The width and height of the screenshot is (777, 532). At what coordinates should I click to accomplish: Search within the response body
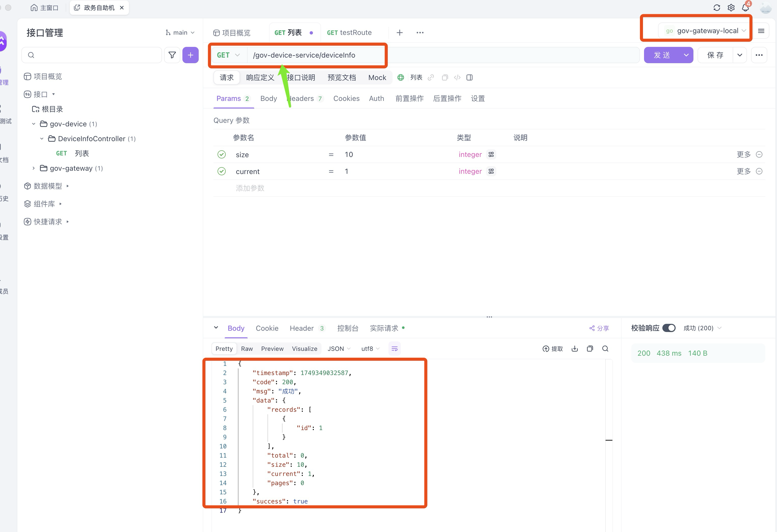[605, 349]
